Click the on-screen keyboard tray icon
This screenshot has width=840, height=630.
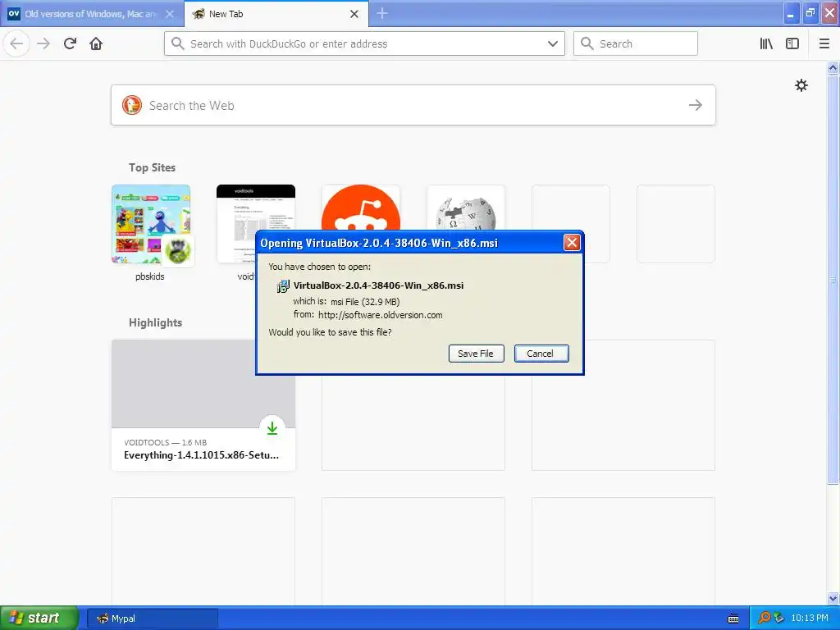click(733, 619)
